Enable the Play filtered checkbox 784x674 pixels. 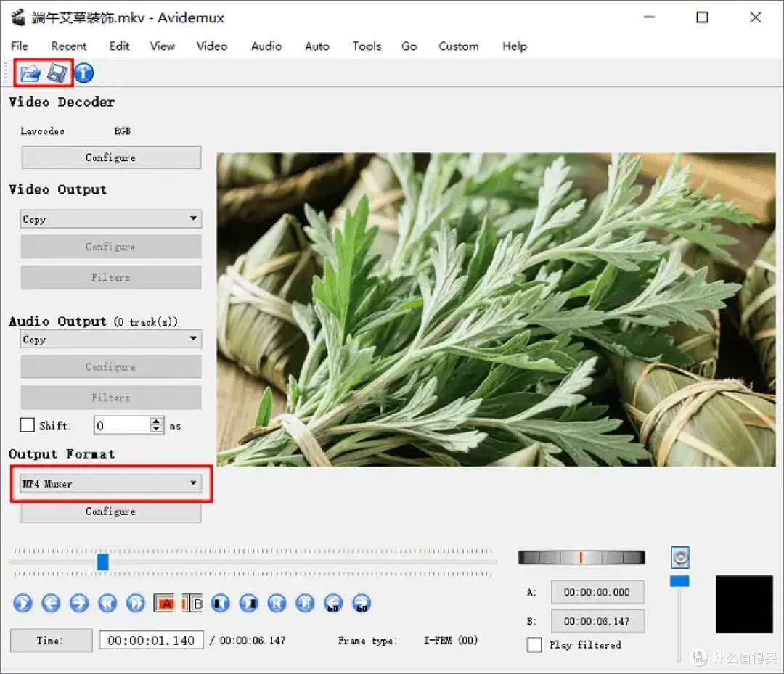coord(534,645)
